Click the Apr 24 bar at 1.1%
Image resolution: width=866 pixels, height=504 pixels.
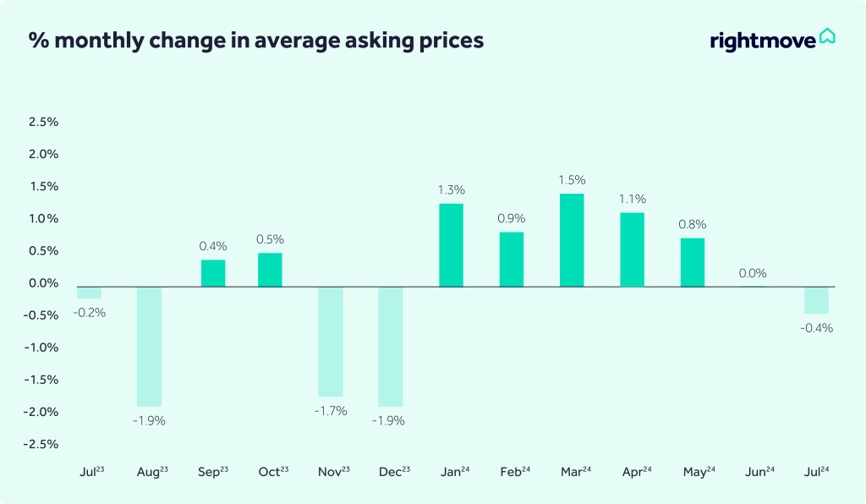[x=632, y=249]
